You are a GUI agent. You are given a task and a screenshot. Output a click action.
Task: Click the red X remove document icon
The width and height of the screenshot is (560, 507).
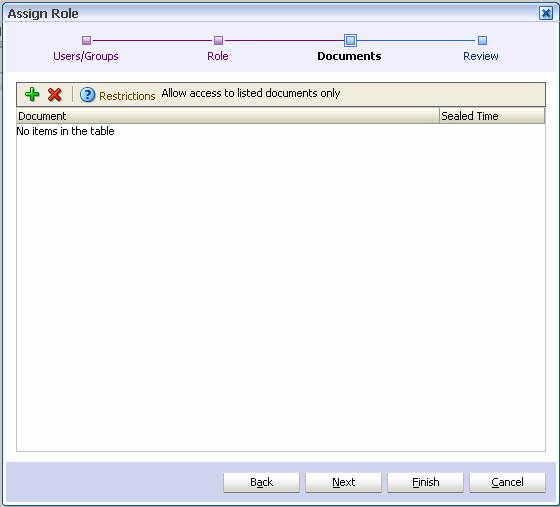[x=55, y=95]
